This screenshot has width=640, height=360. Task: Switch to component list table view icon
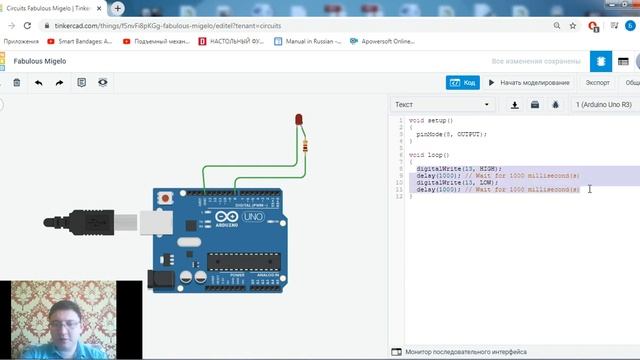point(623,62)
